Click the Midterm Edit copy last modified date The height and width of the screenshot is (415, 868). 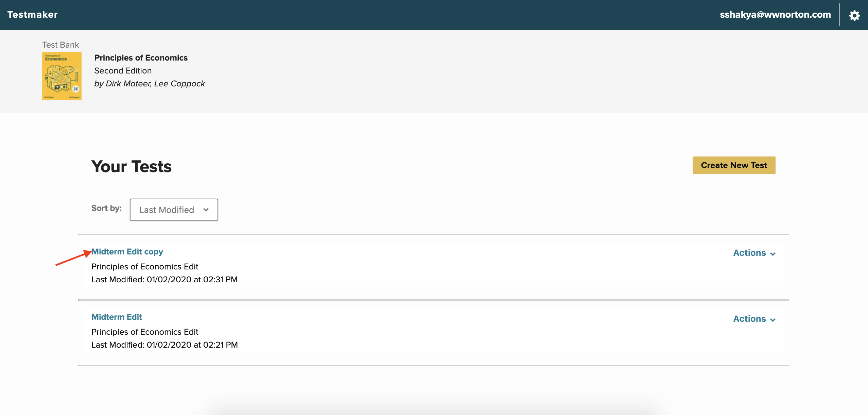164,280
